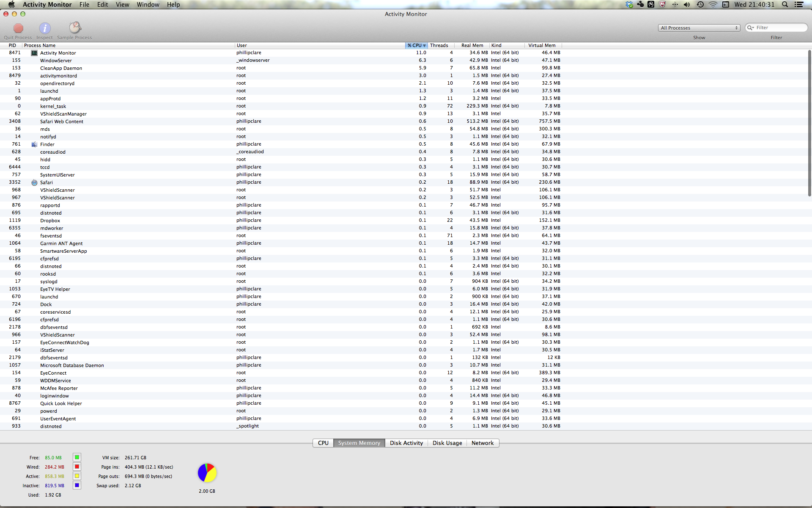The width and height of the screenshot is (812, 508).
Task: Click the Safari compass icon in list
Action: [x=34, y=182]
